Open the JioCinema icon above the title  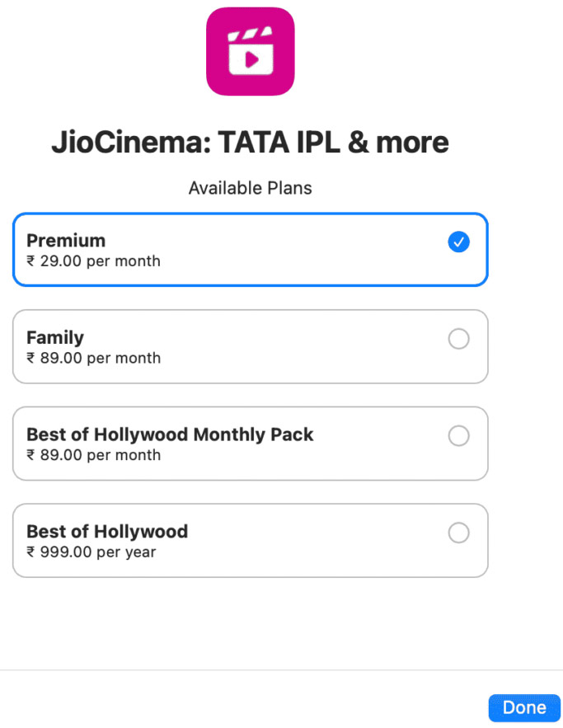(x=251, y=51)
